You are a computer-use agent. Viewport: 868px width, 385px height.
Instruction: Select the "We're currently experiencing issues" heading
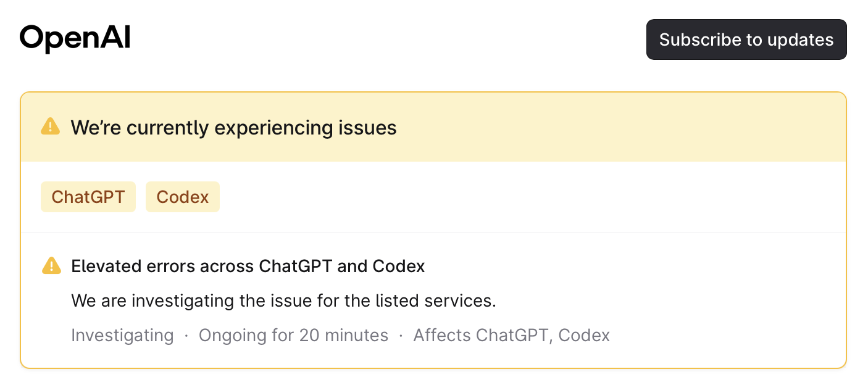[x=233, y=128]
